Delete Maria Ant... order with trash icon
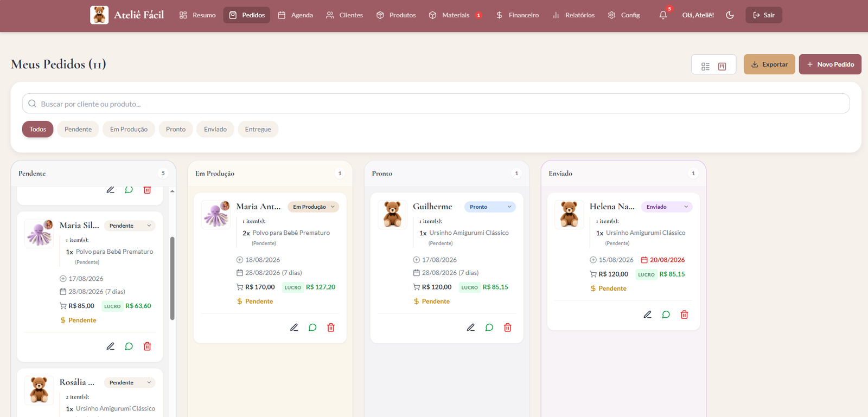This screenshot has height=417, width=868. 331,328
